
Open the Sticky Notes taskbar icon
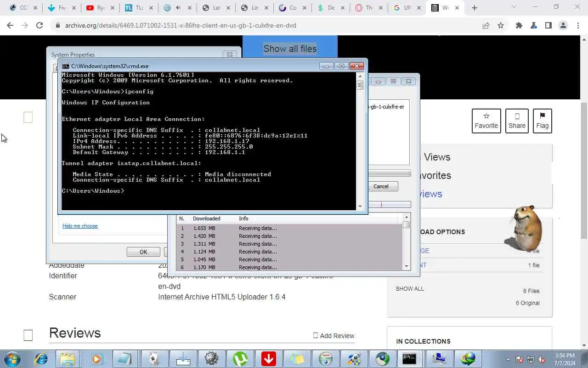pos(297,359)
